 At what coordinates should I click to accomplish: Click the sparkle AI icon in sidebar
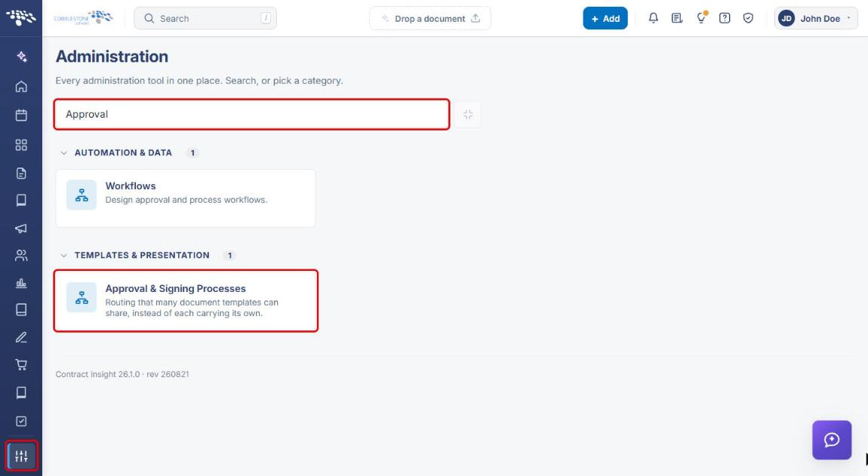[21, 57]
